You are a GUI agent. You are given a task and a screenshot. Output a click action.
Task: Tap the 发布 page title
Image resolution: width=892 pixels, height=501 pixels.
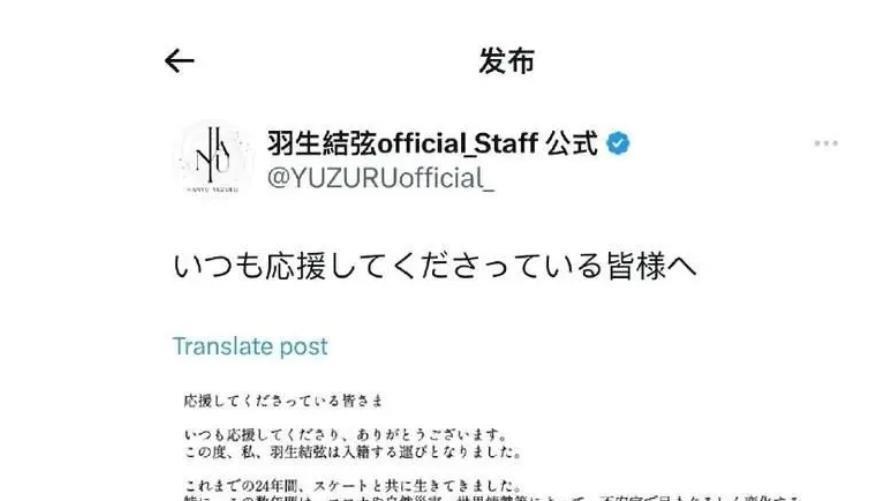coord(506,61)
